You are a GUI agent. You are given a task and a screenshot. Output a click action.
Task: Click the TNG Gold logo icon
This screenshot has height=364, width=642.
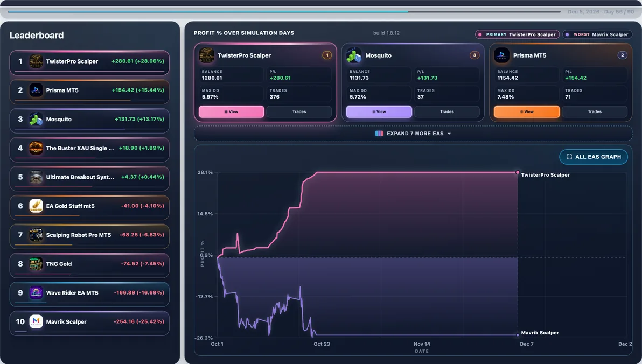tap(36, 264)
